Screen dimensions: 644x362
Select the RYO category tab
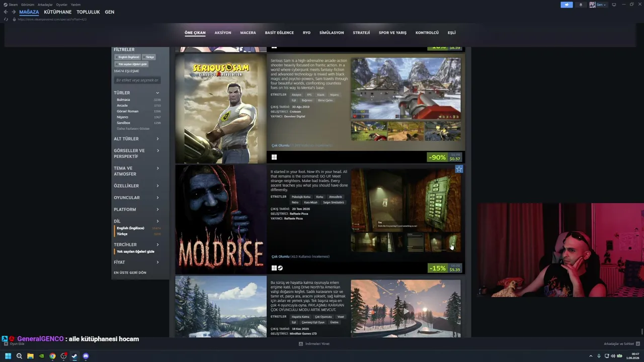[x=306, y=33]
